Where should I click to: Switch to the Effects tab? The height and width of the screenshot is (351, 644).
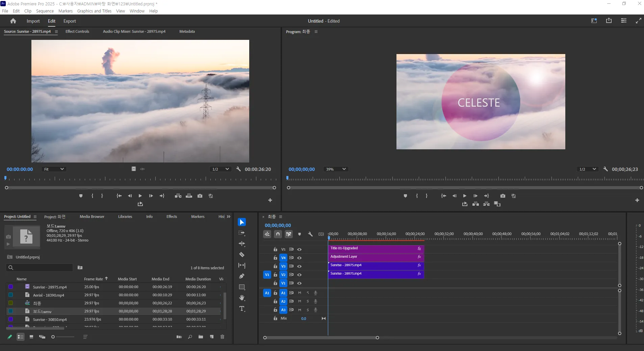[x=172, y=217]
